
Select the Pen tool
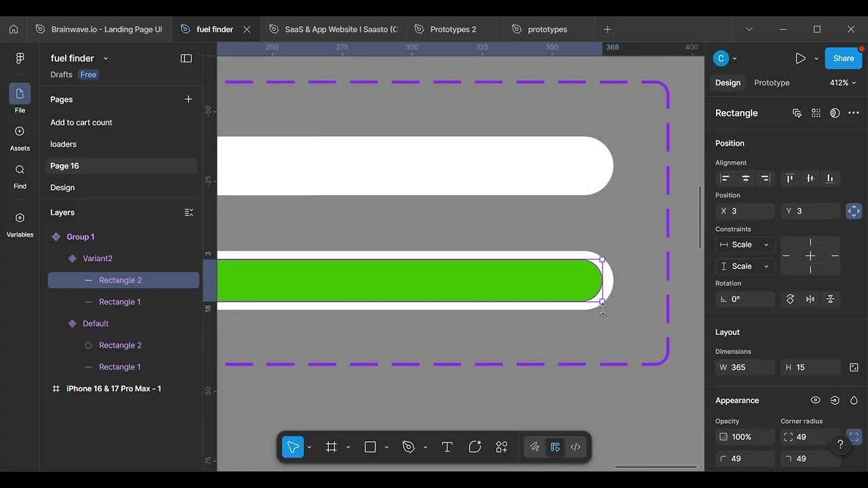pyautogui.click(x=408, y=447)
